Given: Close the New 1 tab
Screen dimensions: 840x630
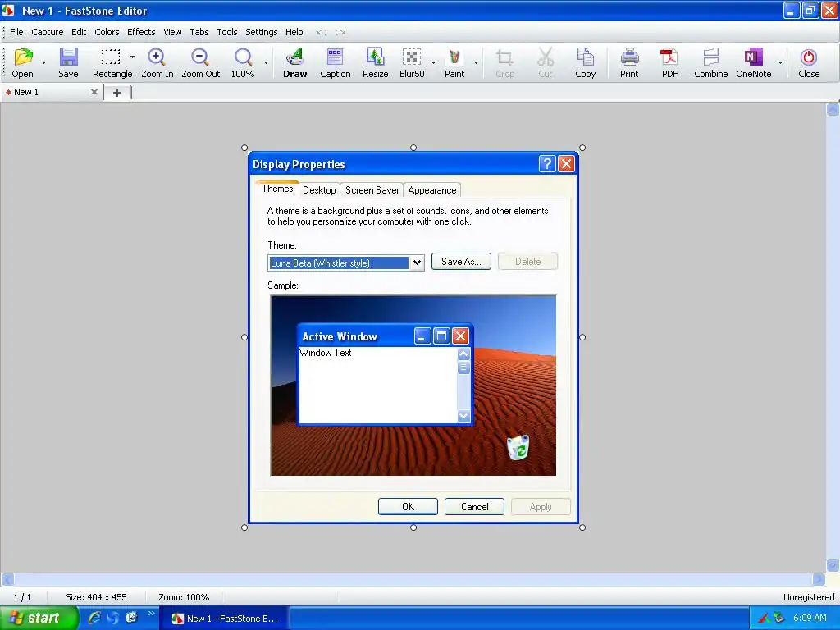Looking at the screenshot, I should click(94, 92).
